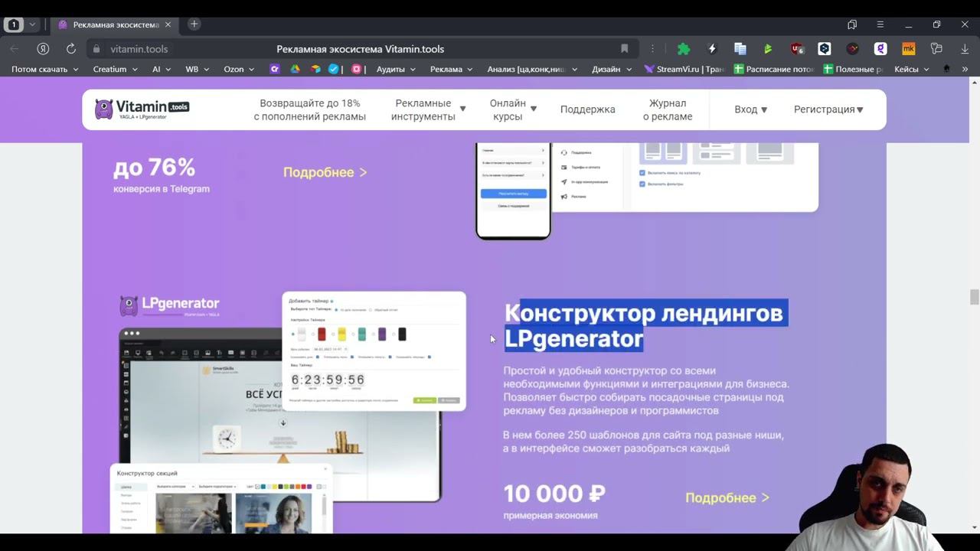Show the bookmarks side panel icon
Viewport: 980px width, 551px height.
[852, 24]
